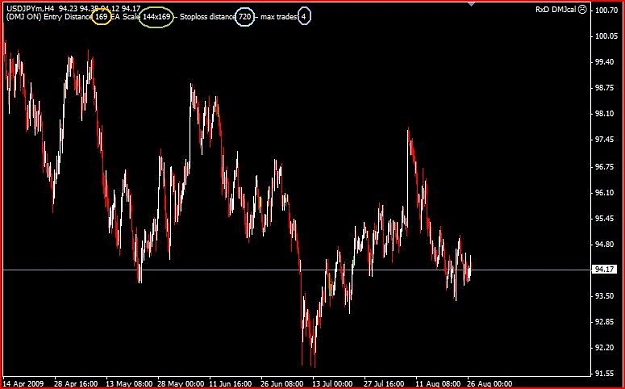Click the USDJPYm,H4 symbol title
The height and width of the screenshot is (389, 625).
(x=30, y=8)
